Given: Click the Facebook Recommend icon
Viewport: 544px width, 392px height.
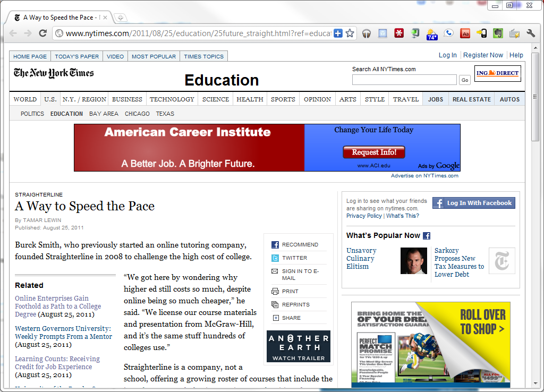Looking at the screenshot, I should click(275, 245).
